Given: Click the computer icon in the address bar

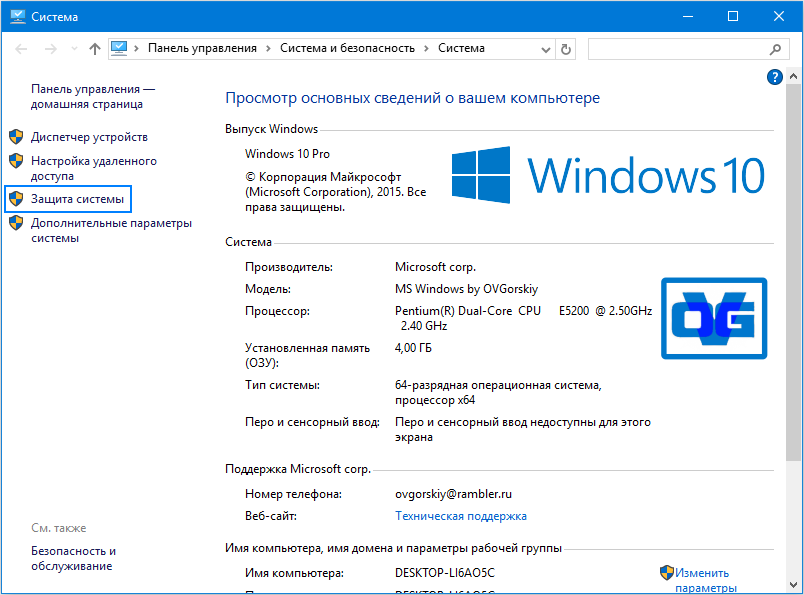Looking at the screenshot, I should pos(121,47).
